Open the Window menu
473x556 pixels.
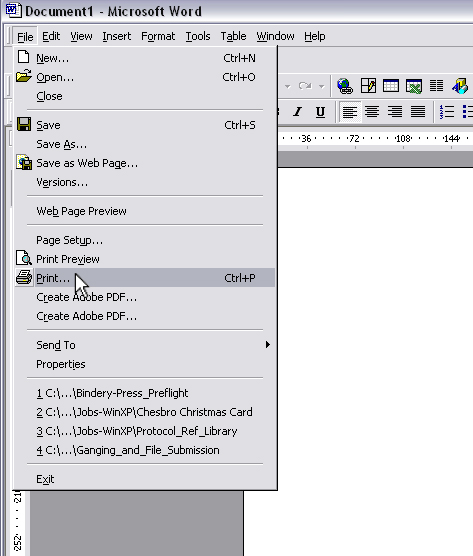pos(275,36)
